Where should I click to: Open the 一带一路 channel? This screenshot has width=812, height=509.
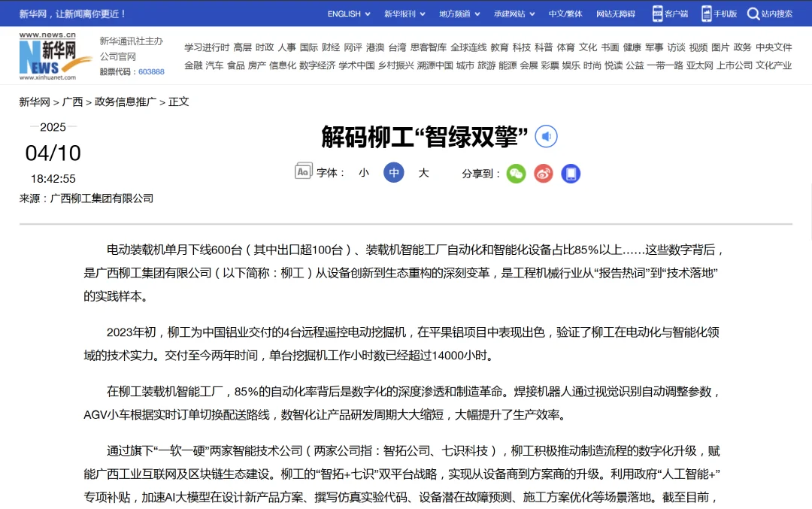(665, 65)
